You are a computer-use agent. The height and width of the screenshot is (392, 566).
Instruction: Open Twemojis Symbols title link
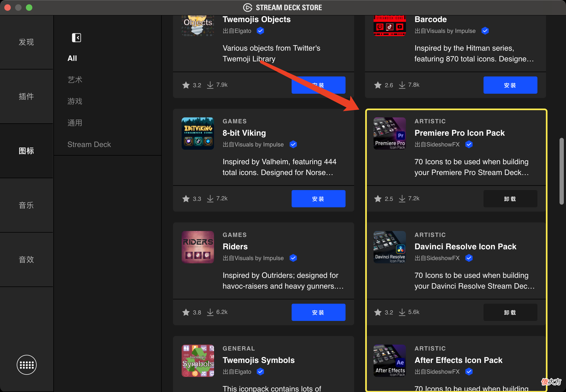coord(258,360)
